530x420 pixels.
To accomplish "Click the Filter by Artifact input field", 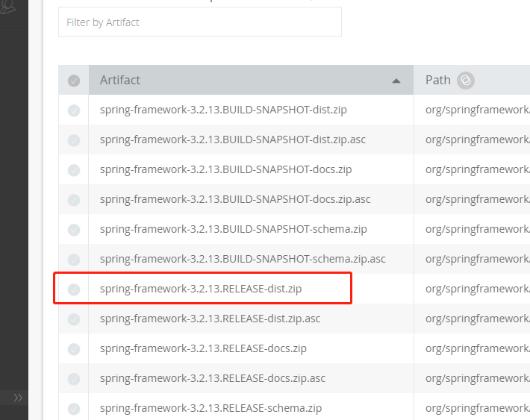I will point(200,22).
